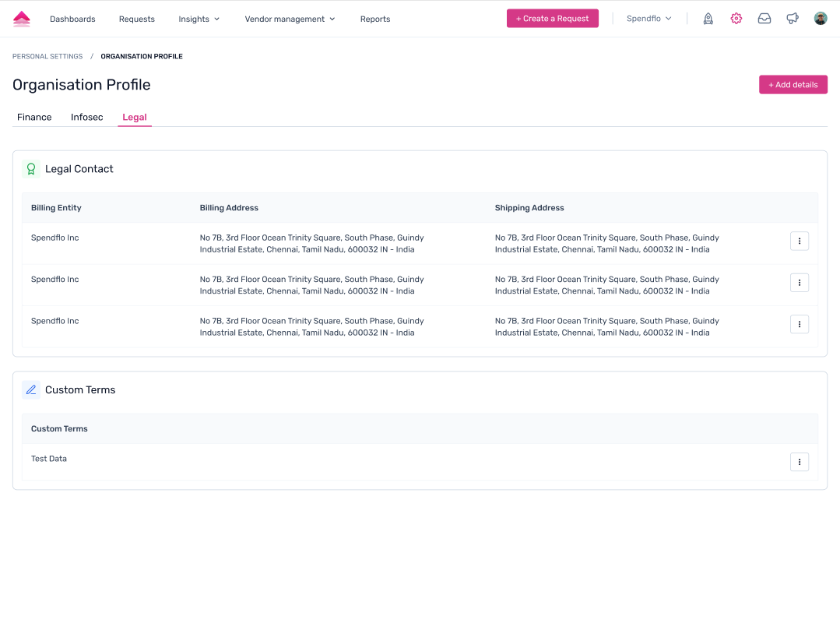
Task: Click the Add details button
Action: [793, 85]
